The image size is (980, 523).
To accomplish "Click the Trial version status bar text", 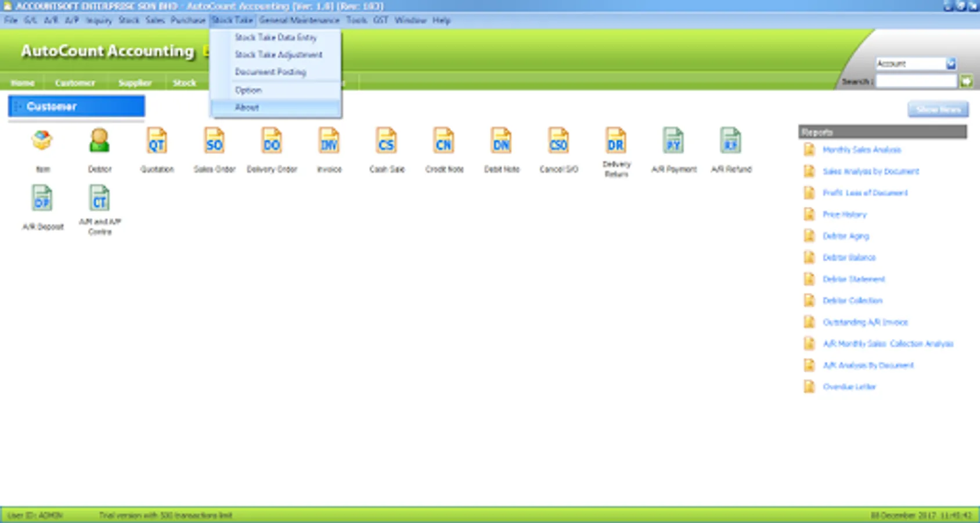I will pos(165,515).
